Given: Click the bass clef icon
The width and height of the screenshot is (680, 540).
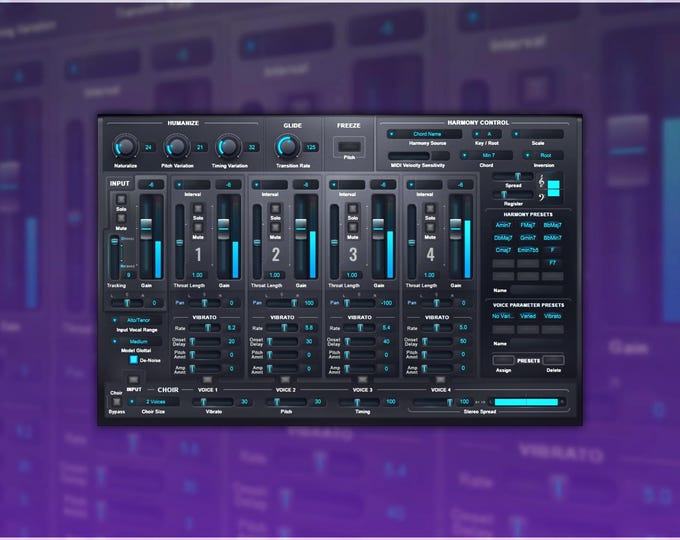Looking at the screenshot, I should pyautogui.click(x=541, y=197).
